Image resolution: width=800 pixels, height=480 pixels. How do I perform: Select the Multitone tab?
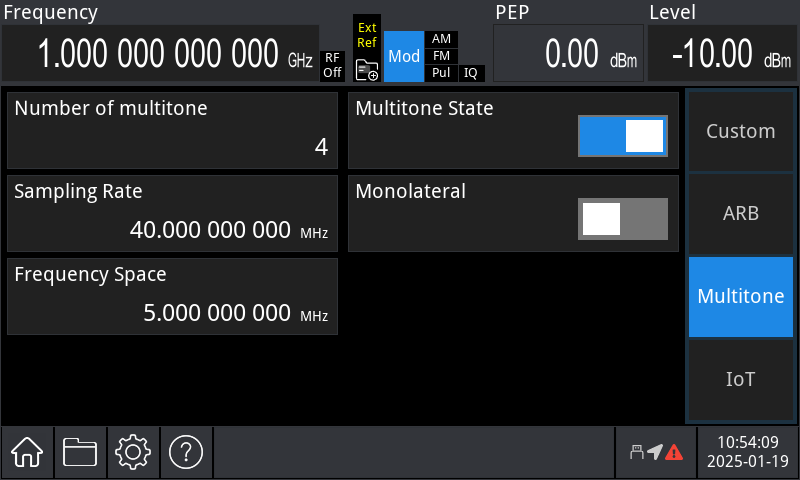tap(740, 296)
